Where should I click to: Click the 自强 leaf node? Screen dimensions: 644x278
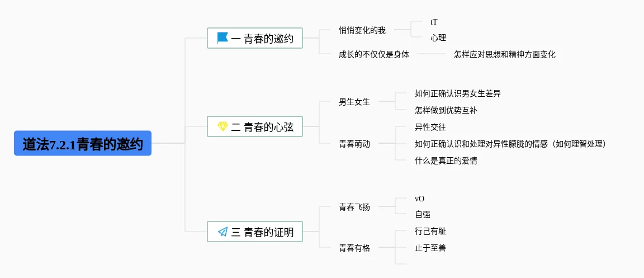(423, 214)
